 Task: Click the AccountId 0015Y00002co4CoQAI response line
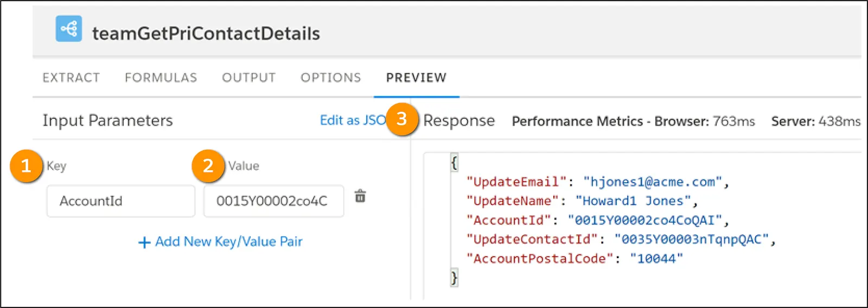pyautogui.click(x=597, y=220)
